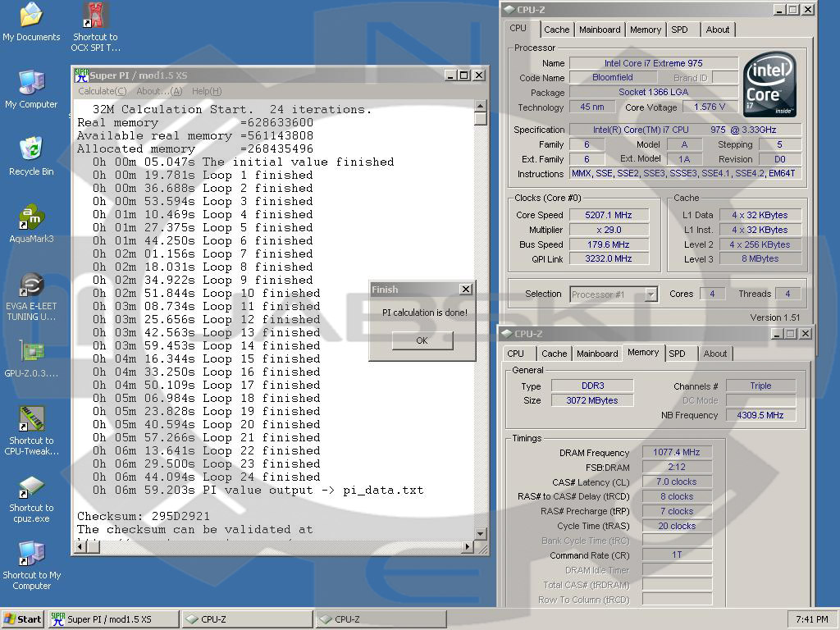Select Cache tab in bottom CPU-Z window

(x=554, y=354)
